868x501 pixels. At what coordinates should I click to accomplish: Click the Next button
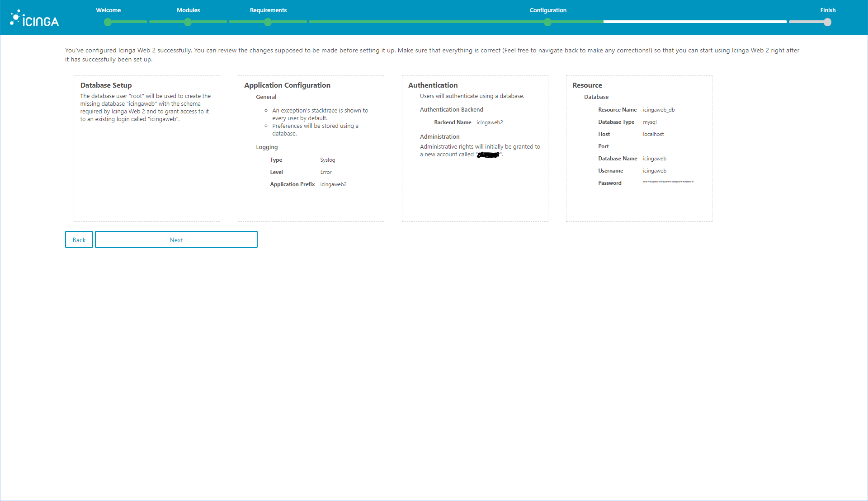tap(176, 239)
